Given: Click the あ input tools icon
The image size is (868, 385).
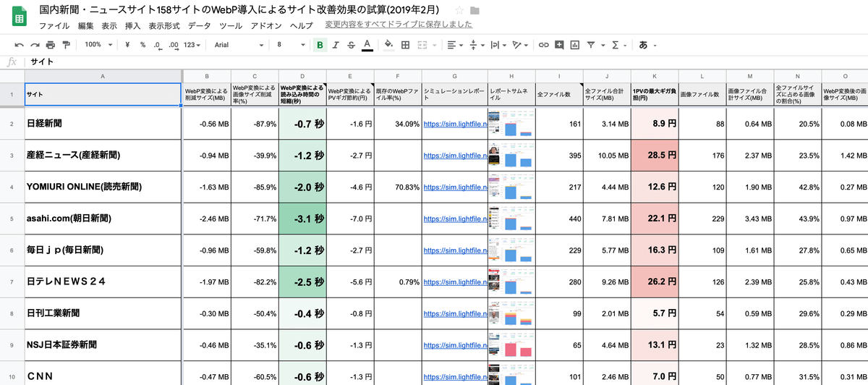Looking at the screenshot, I should pyautogui.click(x=643, y=45).
